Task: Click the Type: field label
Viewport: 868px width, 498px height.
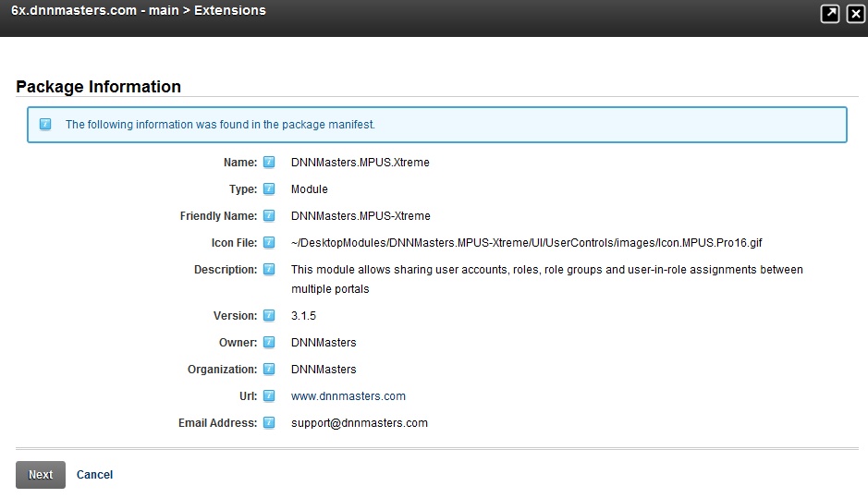Action: [x=243, y=189]
